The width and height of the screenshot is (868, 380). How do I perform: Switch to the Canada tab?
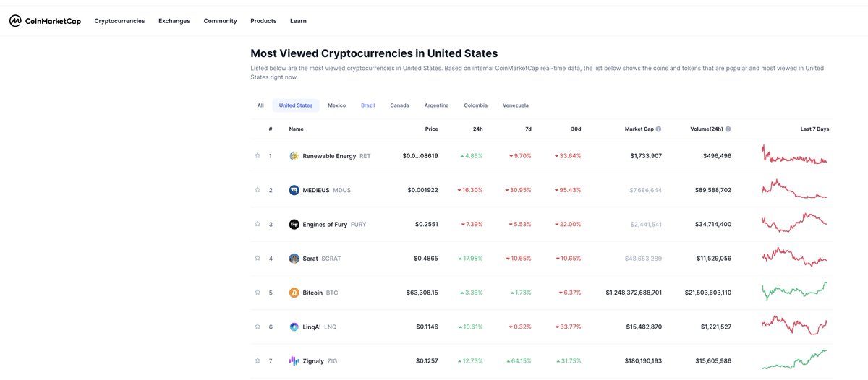tap(399, 105)
